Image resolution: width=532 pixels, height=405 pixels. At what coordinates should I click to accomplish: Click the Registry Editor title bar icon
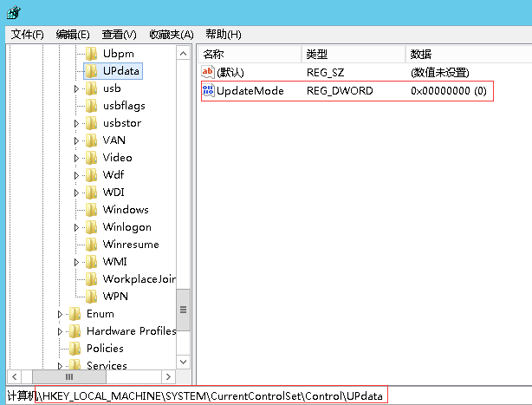click(x=12, y=12)
